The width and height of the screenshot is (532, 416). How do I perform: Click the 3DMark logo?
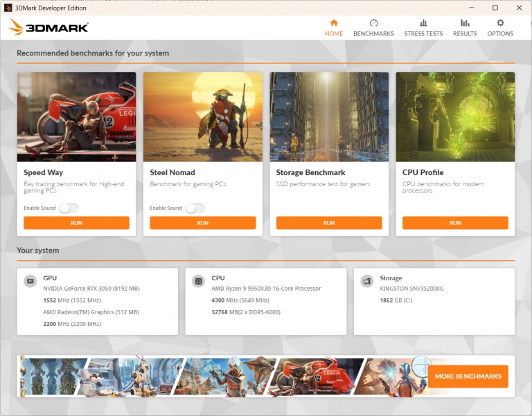click(48, 27)
